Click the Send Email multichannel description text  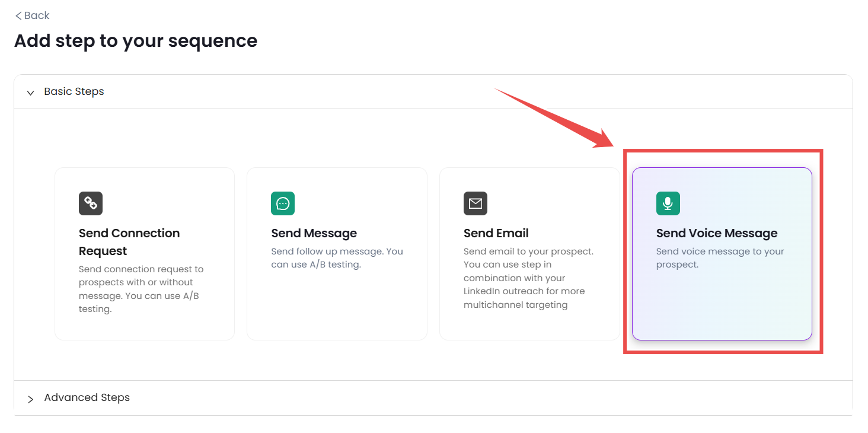pyautogui.click(x=528, y=278)
